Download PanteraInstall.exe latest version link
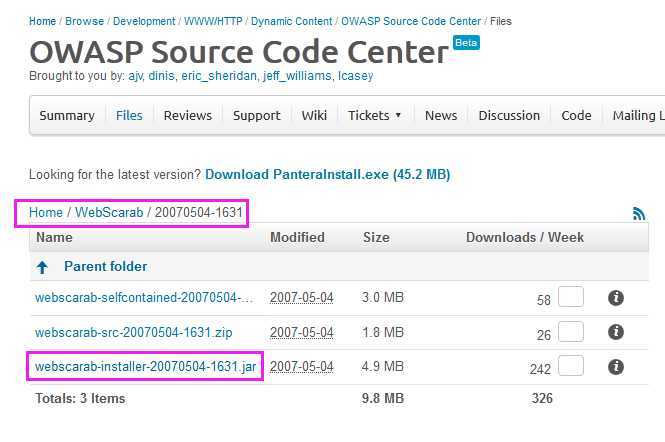Viewport: 665px width, 442px height. [327, 174]
